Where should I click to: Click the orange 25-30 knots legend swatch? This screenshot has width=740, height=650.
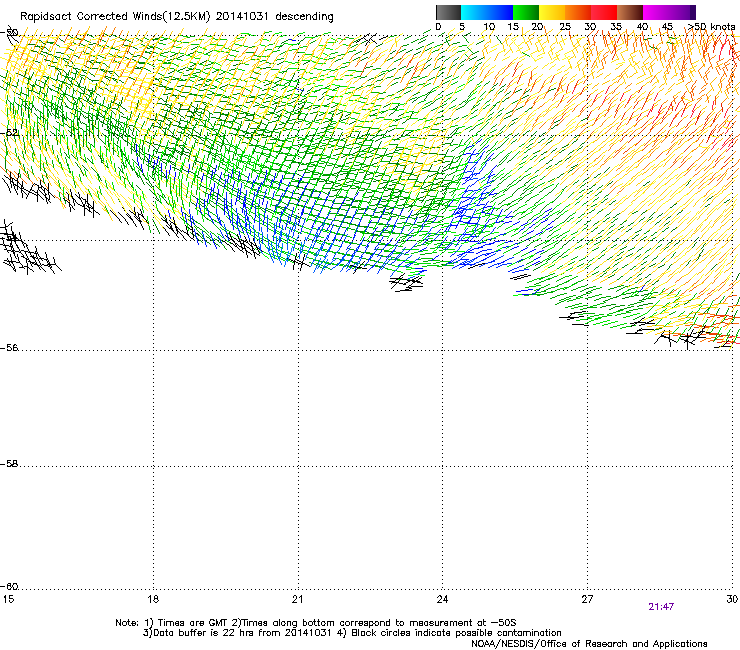tap(578, 12)
